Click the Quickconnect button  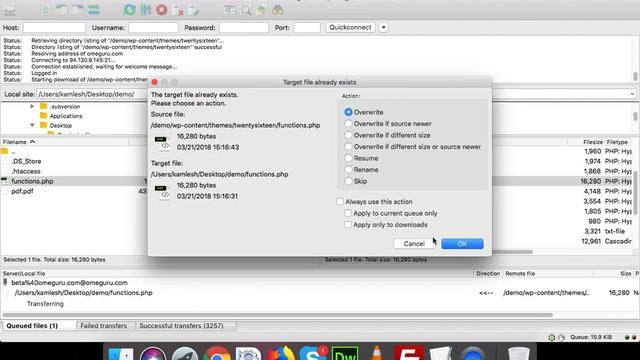pos(350,27)
